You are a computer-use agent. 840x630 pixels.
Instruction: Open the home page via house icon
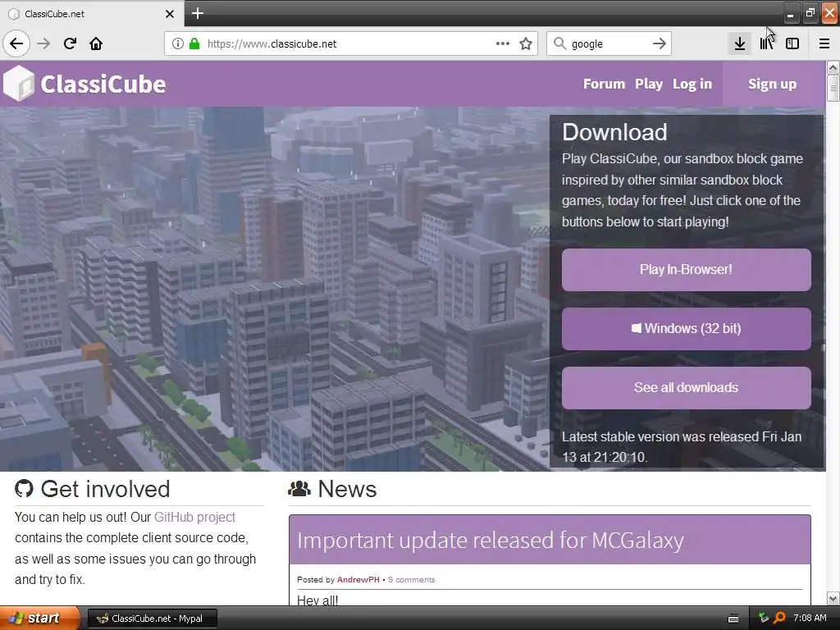[96, 43]
